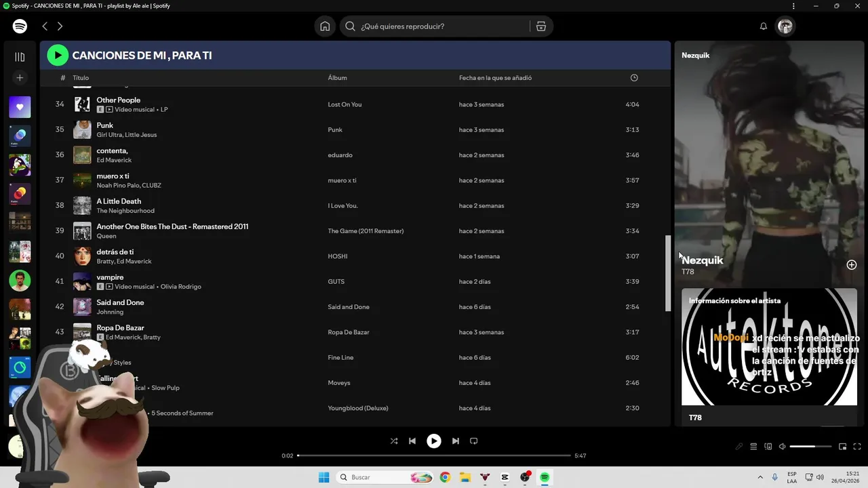
Task: Click the Spotify logo in top-left corner
Action: coord(20,26)
